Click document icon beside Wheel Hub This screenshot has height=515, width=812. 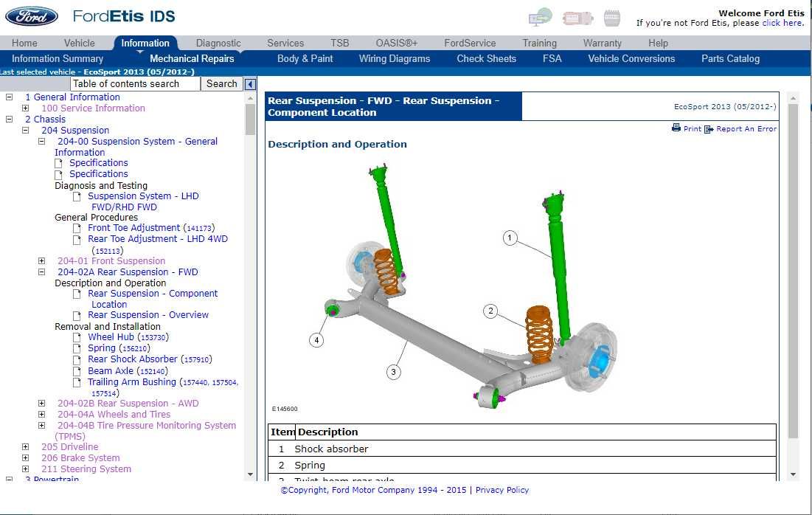(x=77, y=337)
